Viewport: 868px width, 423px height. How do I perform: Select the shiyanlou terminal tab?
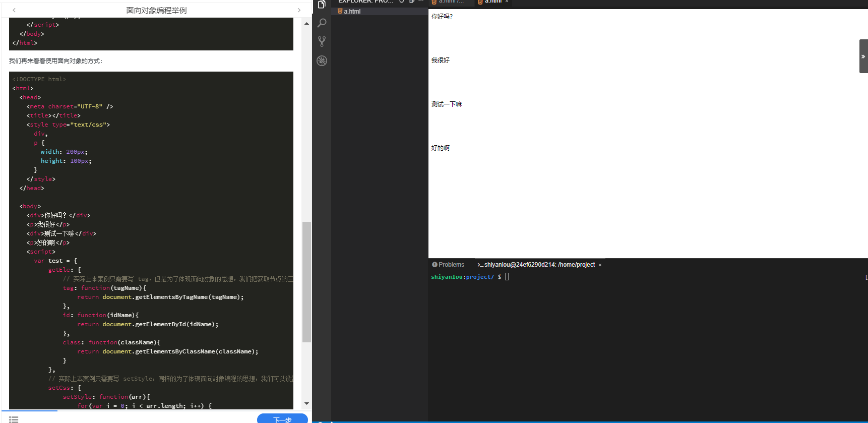pyautogui.click(x=537, y=265)
